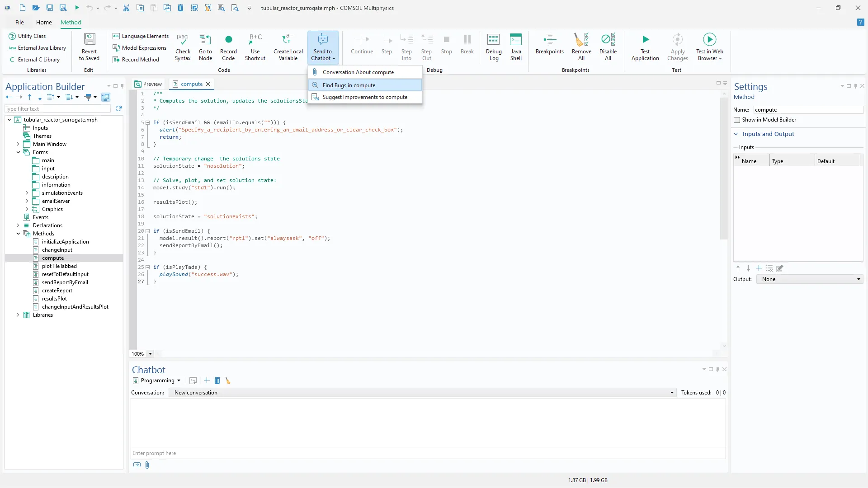Image resolution: width=868 pixels, height=488 pixels.
Task: Switch to the Preview tab
Action: click(x=148, y=84)
